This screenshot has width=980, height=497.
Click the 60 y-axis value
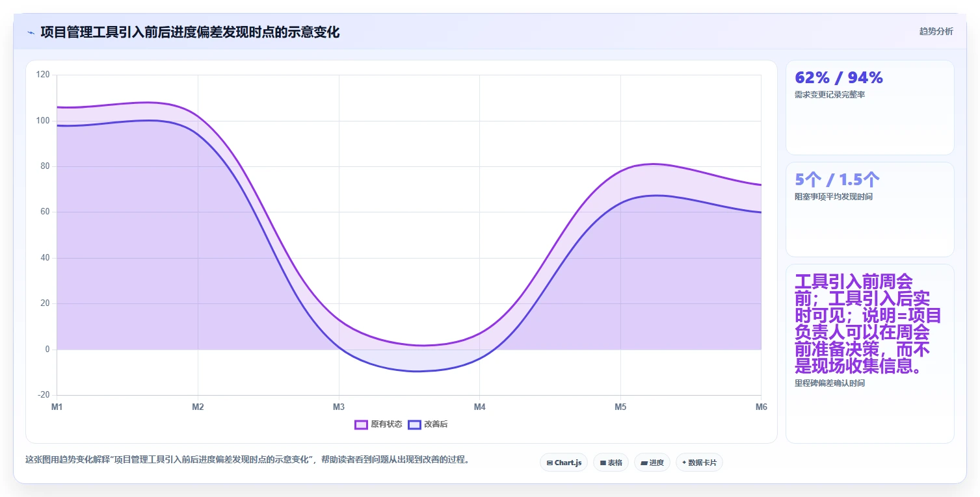coord(45,212)
